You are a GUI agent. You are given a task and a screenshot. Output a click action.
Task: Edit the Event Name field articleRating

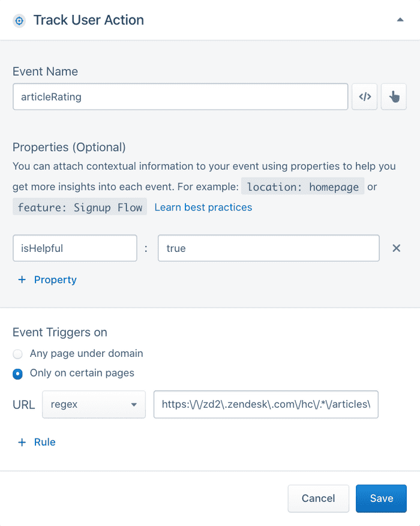click(x=180, y=97)
